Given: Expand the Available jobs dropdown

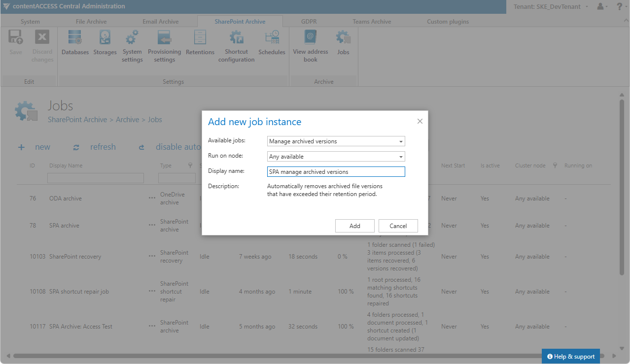Looking at the screenshot, I should 336,141.
